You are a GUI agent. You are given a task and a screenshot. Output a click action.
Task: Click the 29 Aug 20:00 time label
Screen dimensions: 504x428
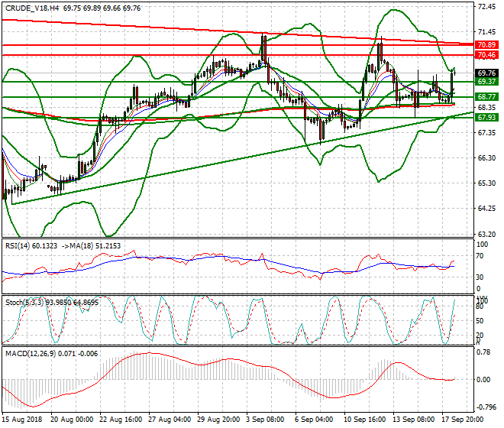click(x=218, y=420)
